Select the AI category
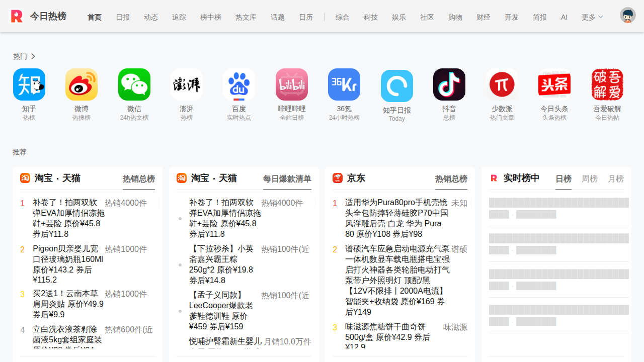The image size is (644, 362). pyautogui.click(x=565, y=17)
